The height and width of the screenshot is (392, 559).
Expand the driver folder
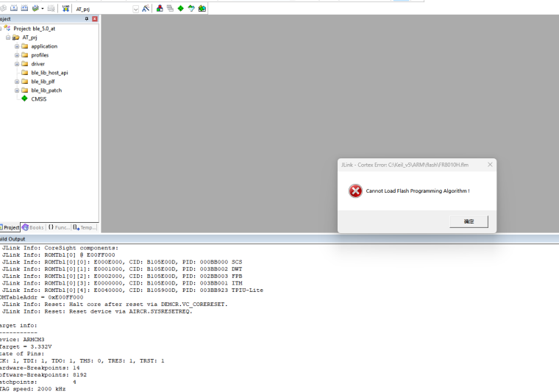click(x=17, y=64)
